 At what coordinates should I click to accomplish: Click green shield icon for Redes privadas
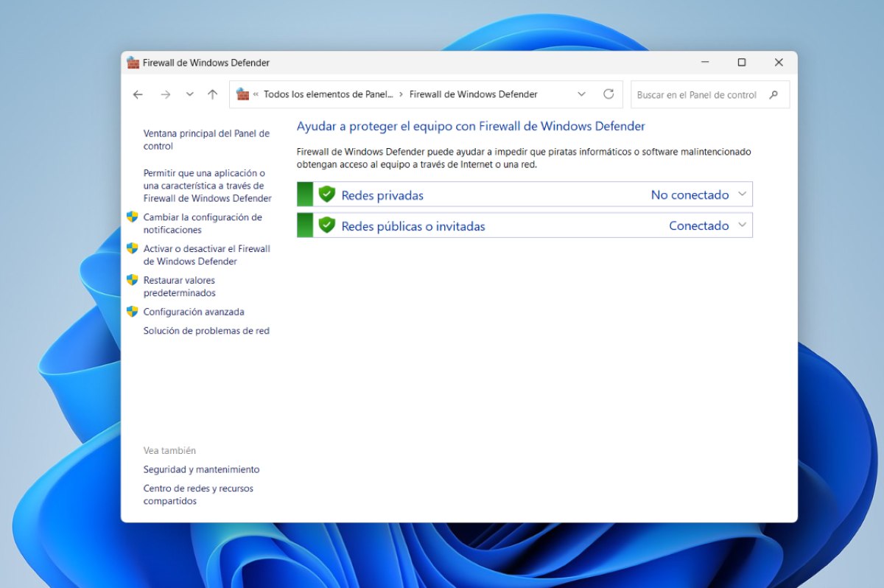[x=327, y=195]
